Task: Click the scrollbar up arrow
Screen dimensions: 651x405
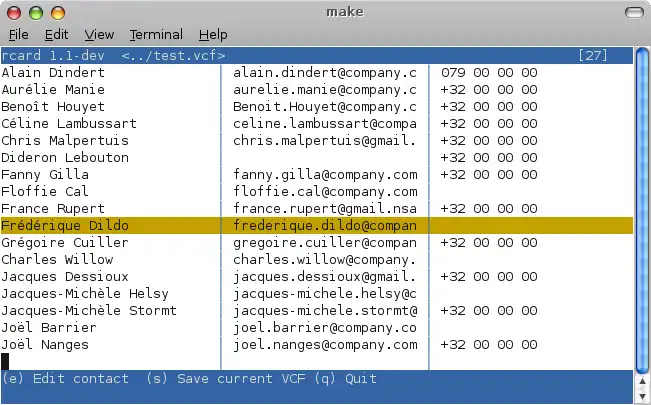Action: coord(642,55)
